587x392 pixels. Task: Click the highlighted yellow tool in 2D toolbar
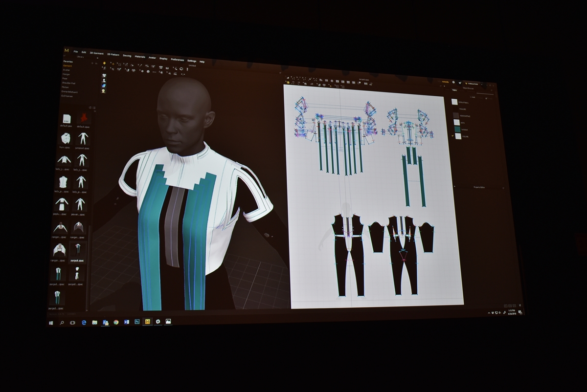pos(288,82)
